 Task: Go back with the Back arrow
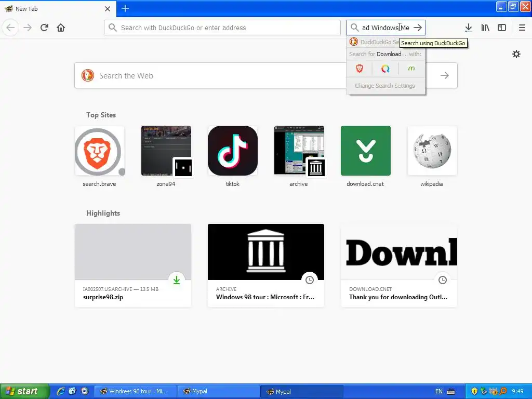click(x=10, y=28)
